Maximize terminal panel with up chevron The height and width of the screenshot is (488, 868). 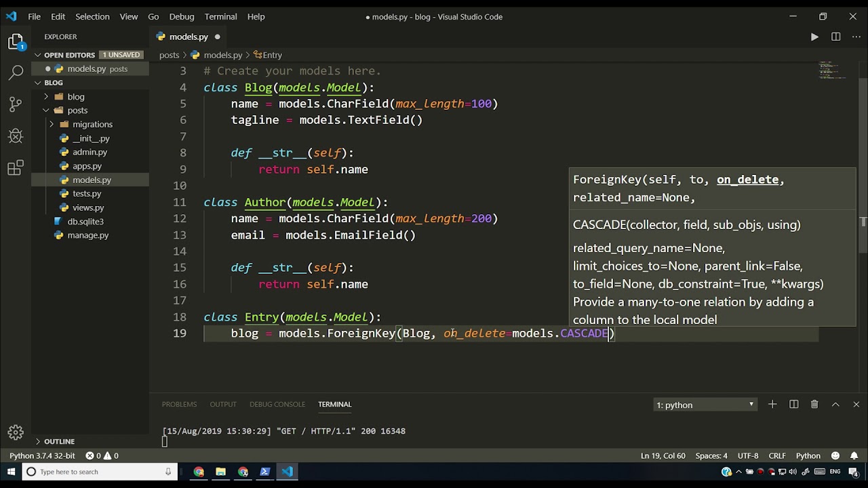click(835, 405)
